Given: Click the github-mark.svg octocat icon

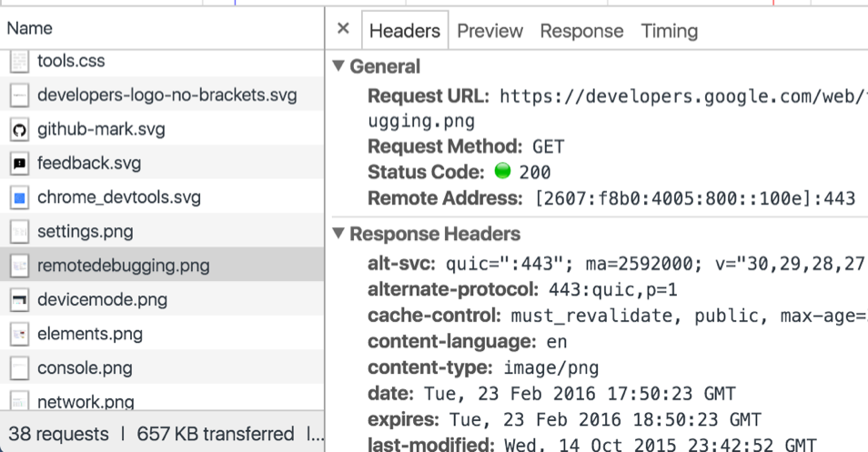Looking at the screenshot, I should point(19,129).
